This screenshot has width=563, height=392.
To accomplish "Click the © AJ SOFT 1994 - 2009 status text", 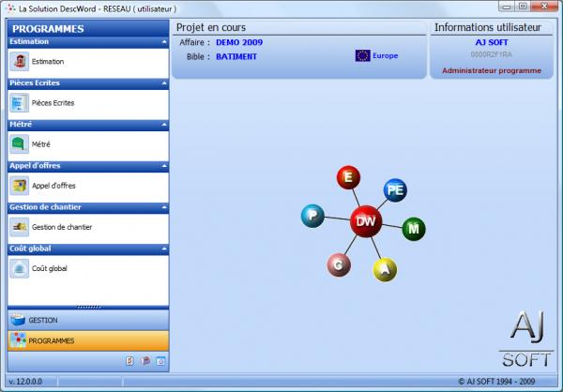I will click(x=496, y=382).
